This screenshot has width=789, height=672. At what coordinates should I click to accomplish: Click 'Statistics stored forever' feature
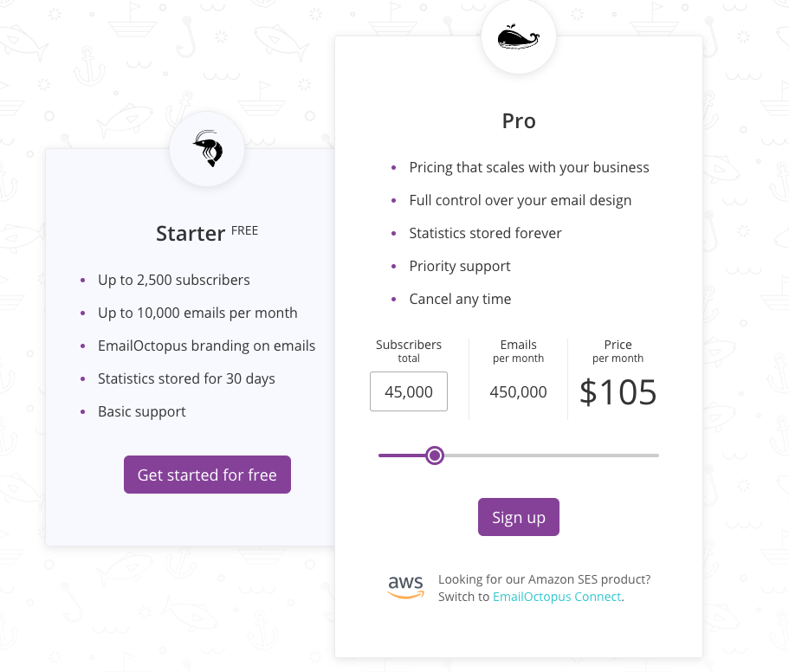pos(485,233)
